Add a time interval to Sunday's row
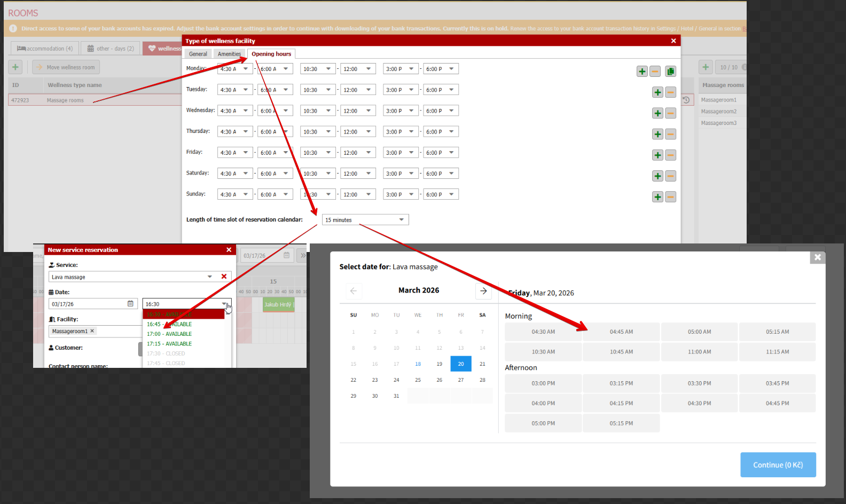 [x=657, y=197]
